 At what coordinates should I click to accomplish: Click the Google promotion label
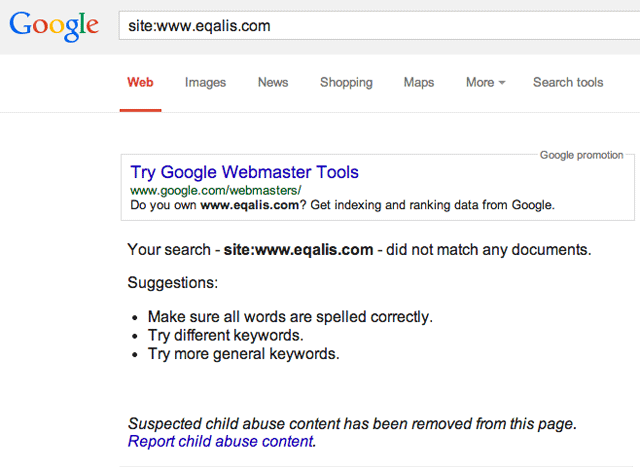pos(582,155)
